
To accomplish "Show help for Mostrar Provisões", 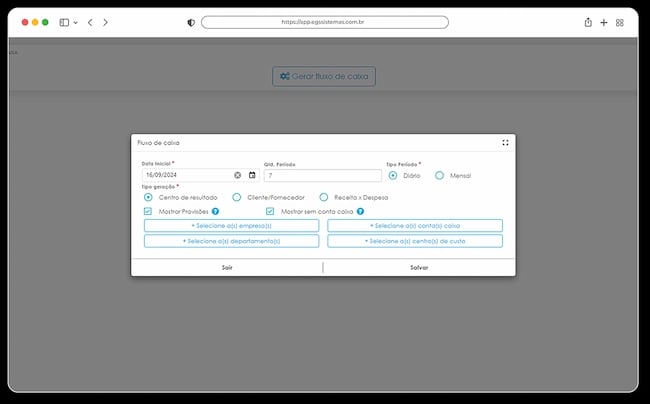I will 216,211.
